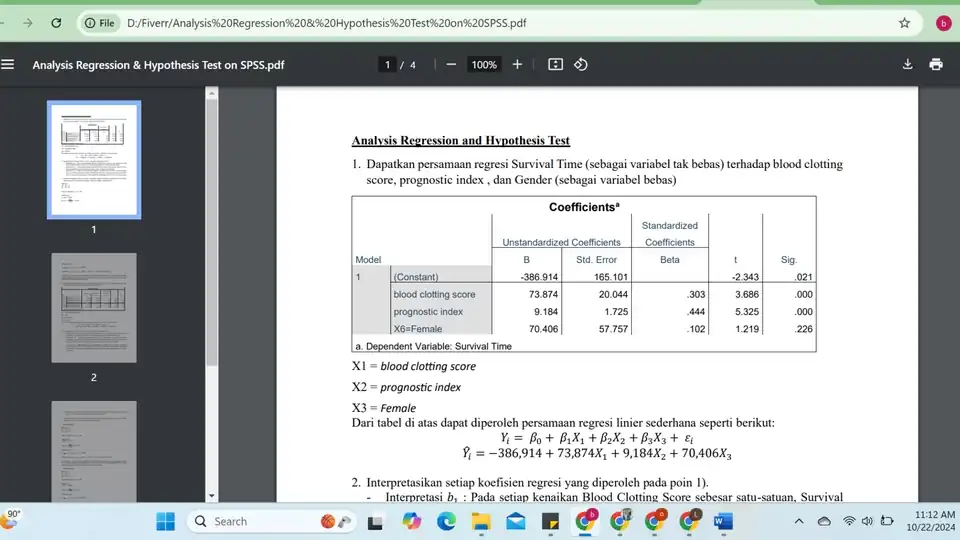Click the blood clotting score row label
Viewport: 960px width, 540px height.
434,294
